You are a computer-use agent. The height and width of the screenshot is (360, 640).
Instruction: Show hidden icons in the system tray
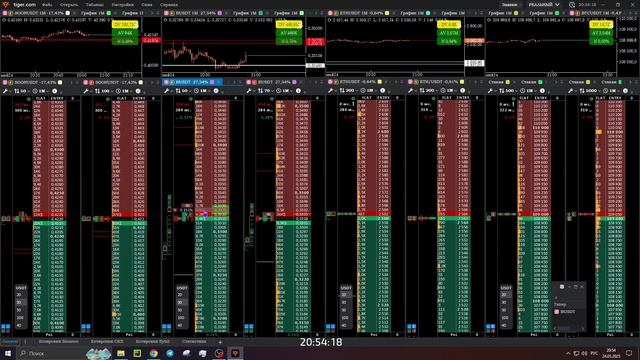pyautogui.click(x=568, y=353)
